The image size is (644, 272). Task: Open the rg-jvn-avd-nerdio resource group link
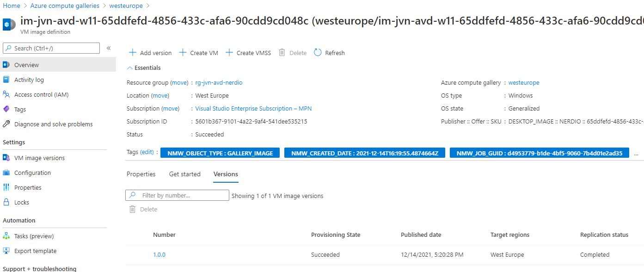[219, 82]
